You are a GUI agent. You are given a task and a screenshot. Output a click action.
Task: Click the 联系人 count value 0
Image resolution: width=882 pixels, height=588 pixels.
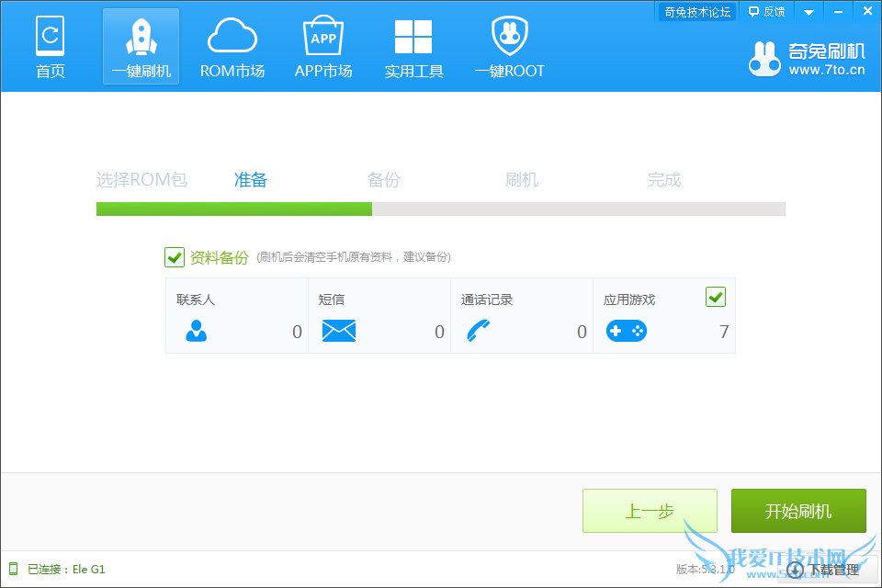click(x=297, y=332)
